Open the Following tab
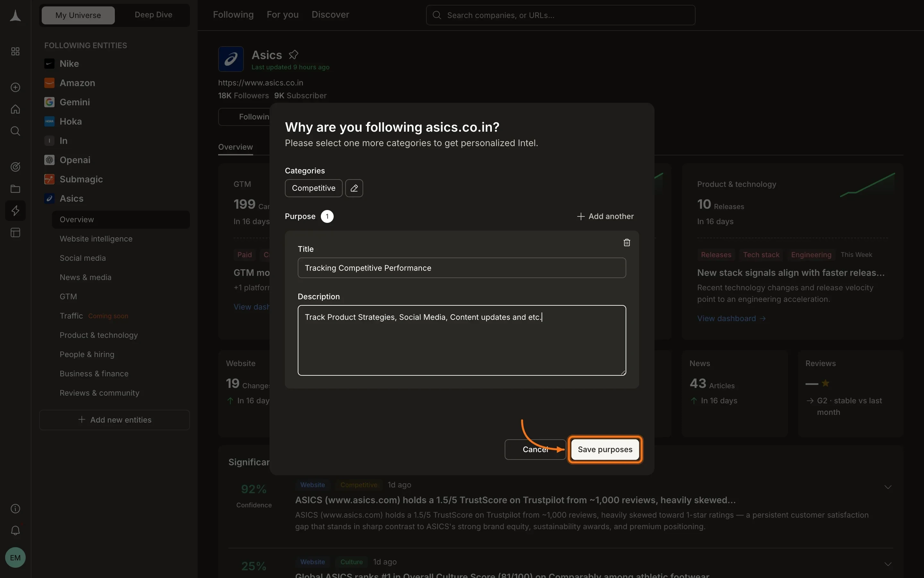 pyautogui.click(x=233, y=14)
